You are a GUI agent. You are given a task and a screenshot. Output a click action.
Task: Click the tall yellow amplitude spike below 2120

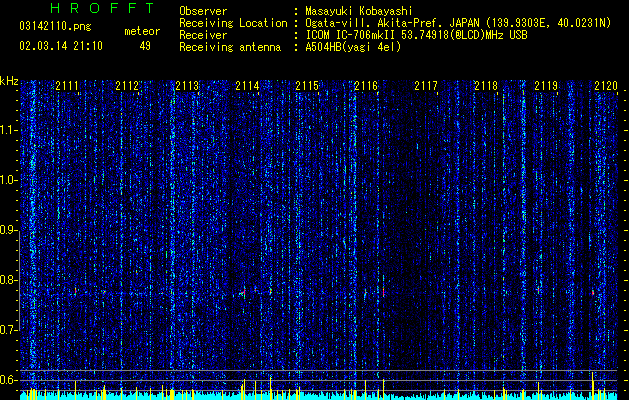[x=592, y=386]
